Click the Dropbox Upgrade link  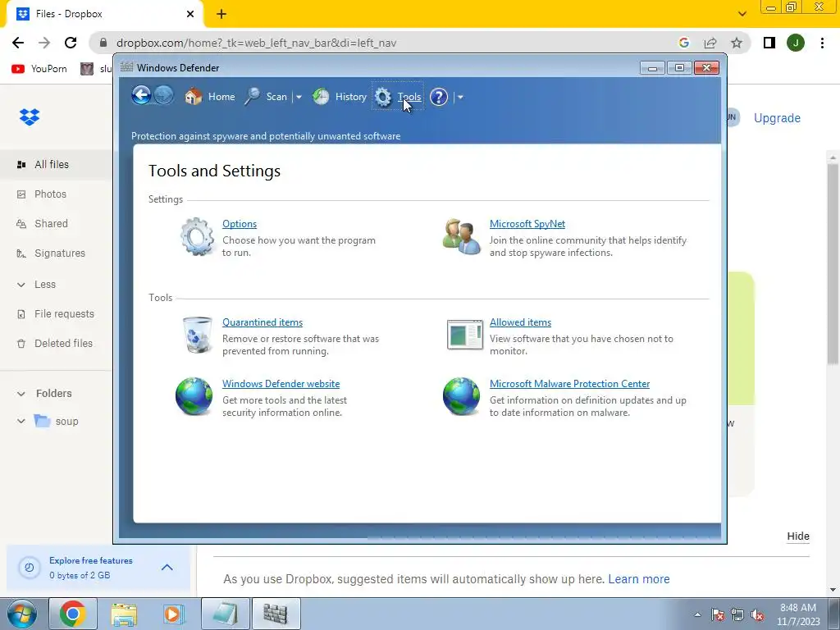tap(777, 118)
